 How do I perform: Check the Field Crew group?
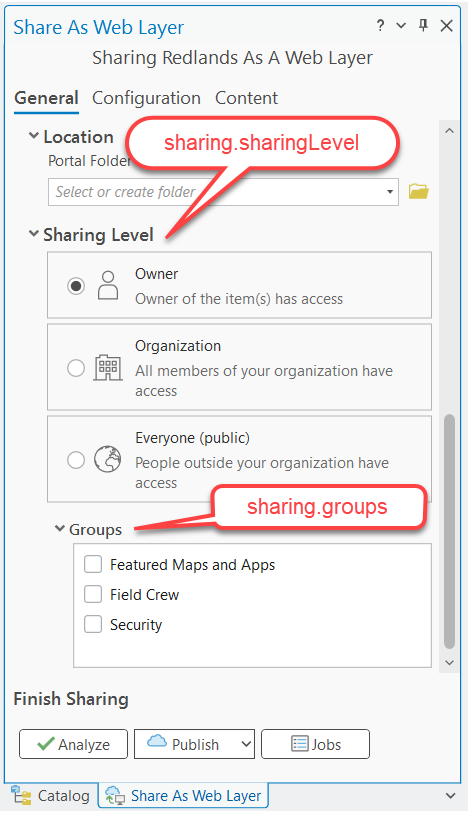point(93,594)
